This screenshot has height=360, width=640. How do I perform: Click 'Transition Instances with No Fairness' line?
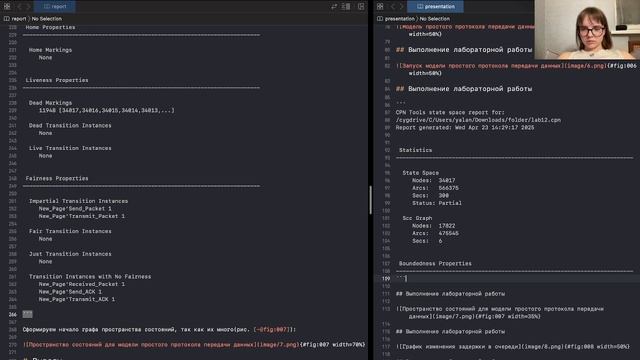click(x=90, y=277)
